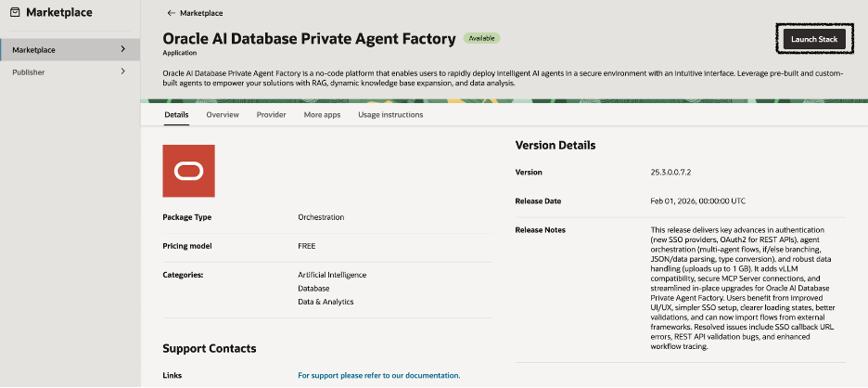Open the More apps tab
Viewport: 868px width, 388px height.
click(322, 115)
